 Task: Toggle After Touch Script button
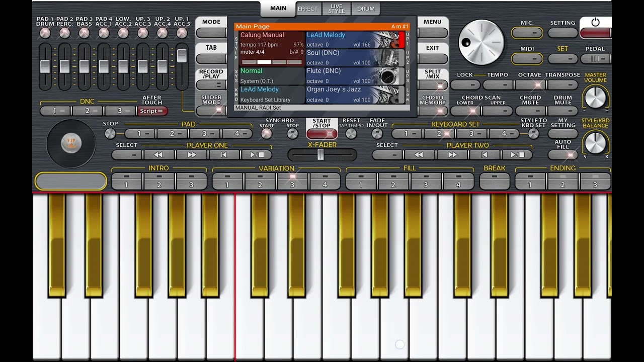coord(151,111)
